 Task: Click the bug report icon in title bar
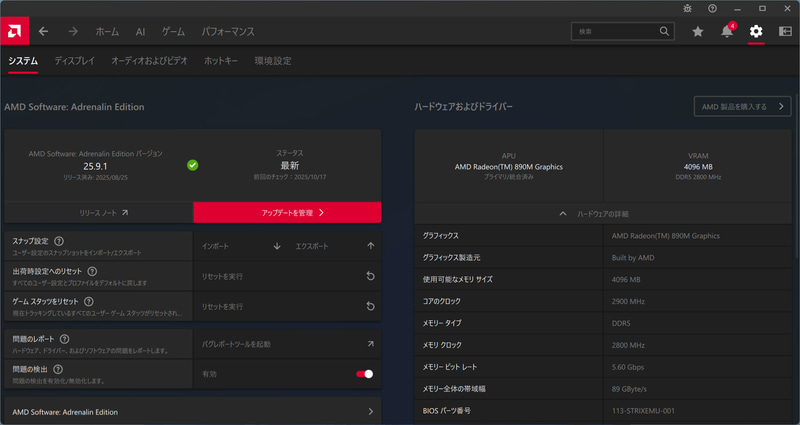(x=688, y=9)
